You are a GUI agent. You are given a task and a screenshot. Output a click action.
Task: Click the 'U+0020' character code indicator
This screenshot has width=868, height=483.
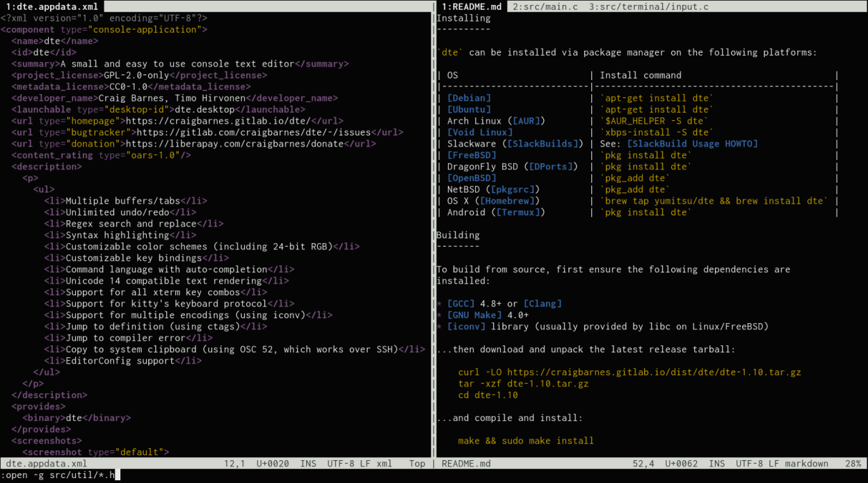273,464
